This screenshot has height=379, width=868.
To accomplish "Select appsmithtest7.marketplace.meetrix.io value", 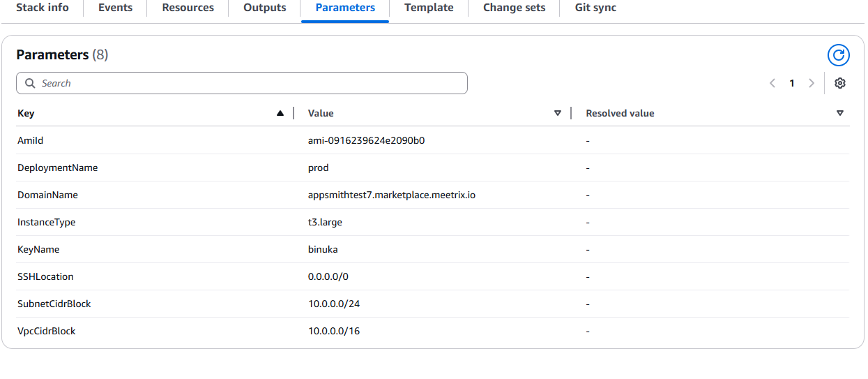I will click(392, 195).
